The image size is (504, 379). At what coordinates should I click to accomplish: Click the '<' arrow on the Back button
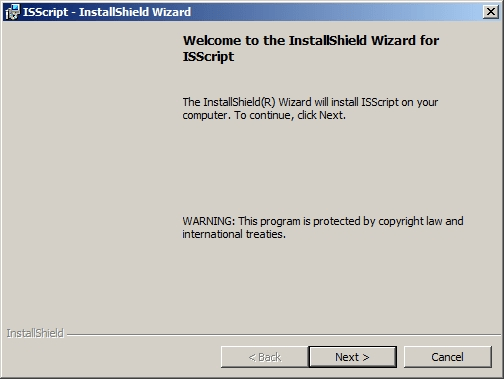(252, 358)
